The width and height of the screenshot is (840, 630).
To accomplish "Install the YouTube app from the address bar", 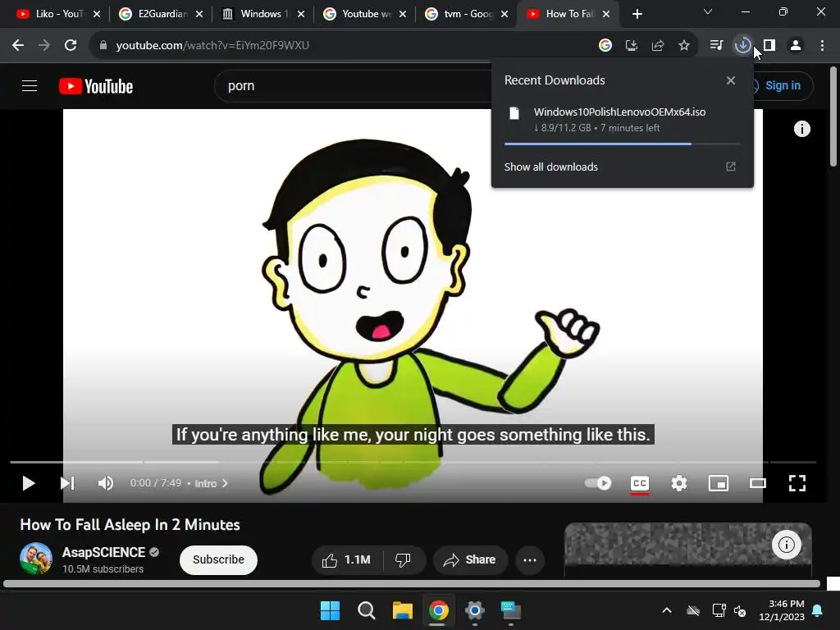I will tap(632, 46).
